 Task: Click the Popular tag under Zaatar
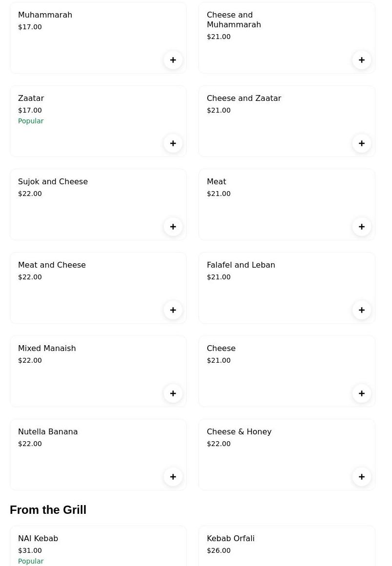pyautogui.click(x=31, y=121)
